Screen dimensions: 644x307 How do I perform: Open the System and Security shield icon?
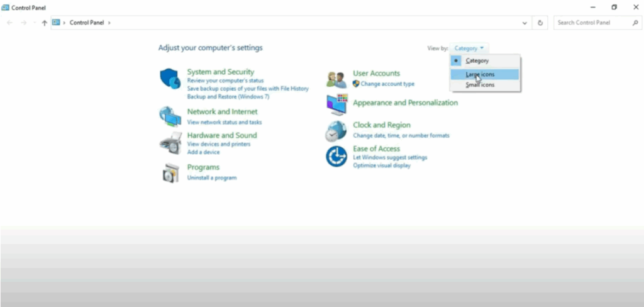coord(170,79)
